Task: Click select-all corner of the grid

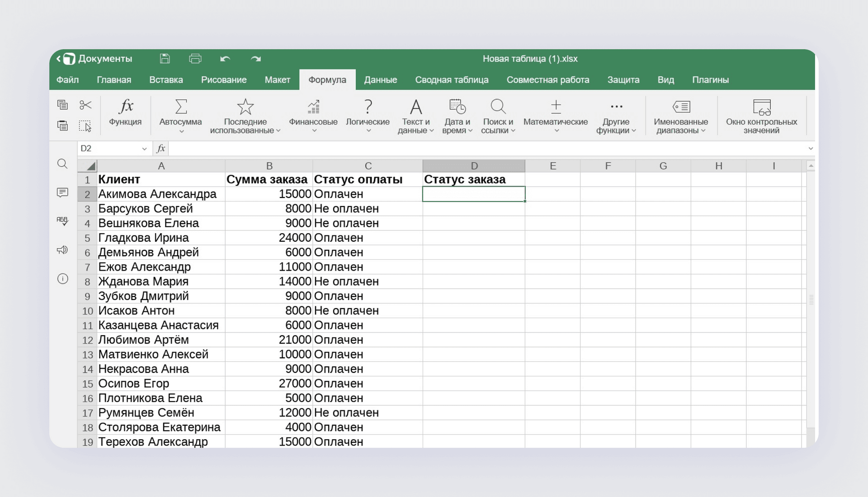Action: [87, 166]
